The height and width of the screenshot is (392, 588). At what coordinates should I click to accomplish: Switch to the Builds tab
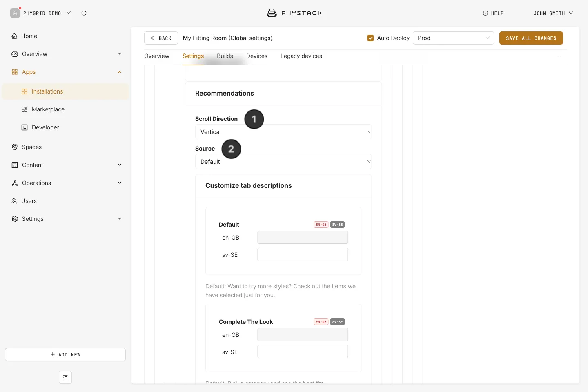(225, 56)
